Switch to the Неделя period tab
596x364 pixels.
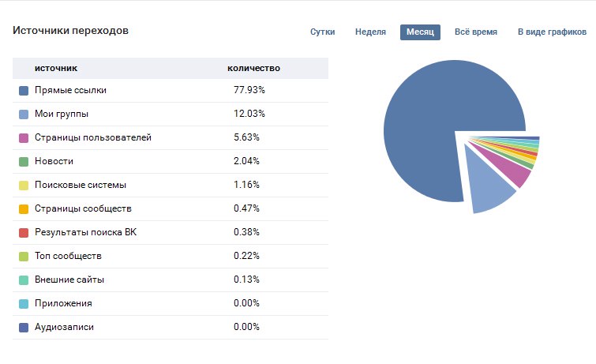pyautogui.click(x=370, y=32)
